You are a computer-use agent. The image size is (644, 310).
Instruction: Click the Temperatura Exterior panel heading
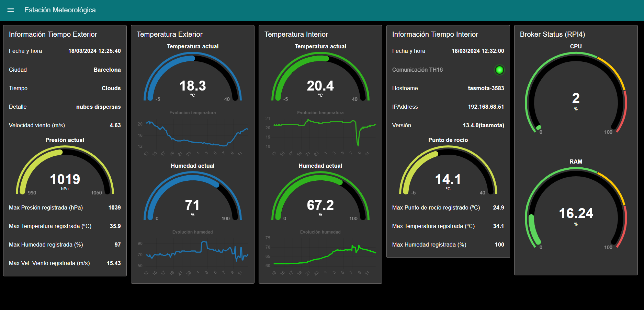tap(170, 34)
